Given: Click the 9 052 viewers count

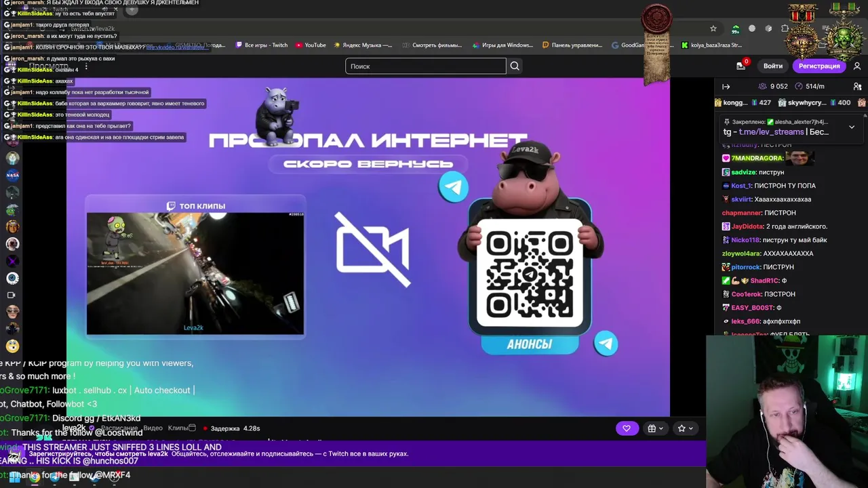Looking at the screenshot, I should click(x=773, y=86).
